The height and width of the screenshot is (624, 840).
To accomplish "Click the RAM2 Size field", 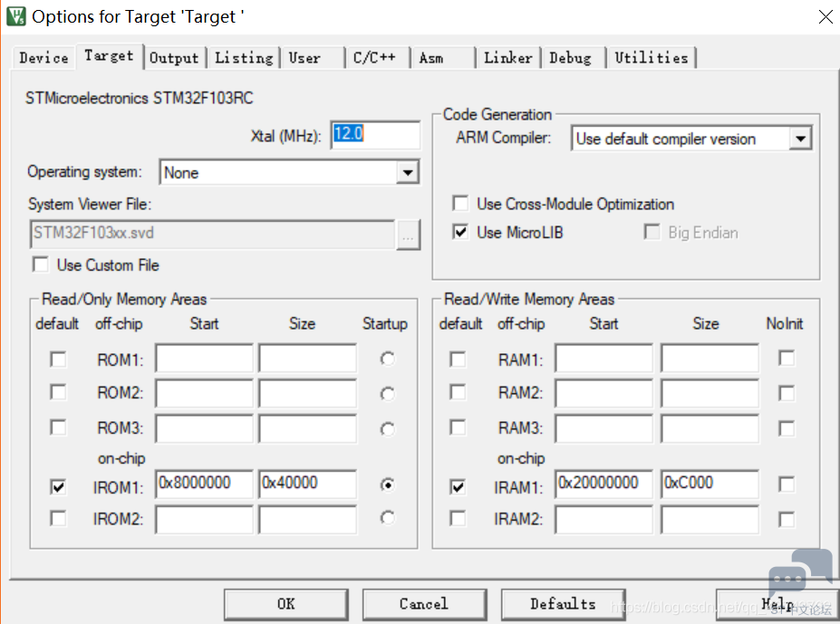I will [710, 393].
